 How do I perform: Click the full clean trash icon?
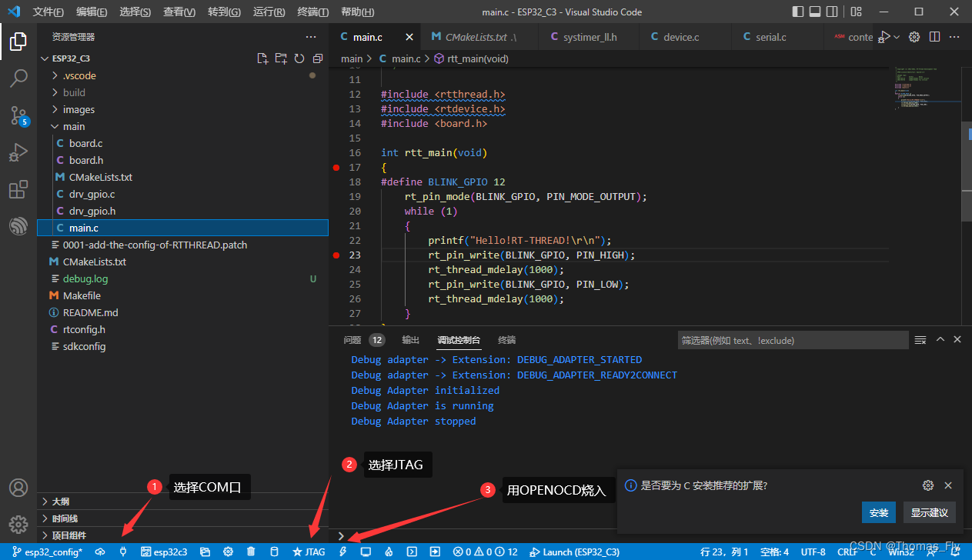[x=251, y=552]
